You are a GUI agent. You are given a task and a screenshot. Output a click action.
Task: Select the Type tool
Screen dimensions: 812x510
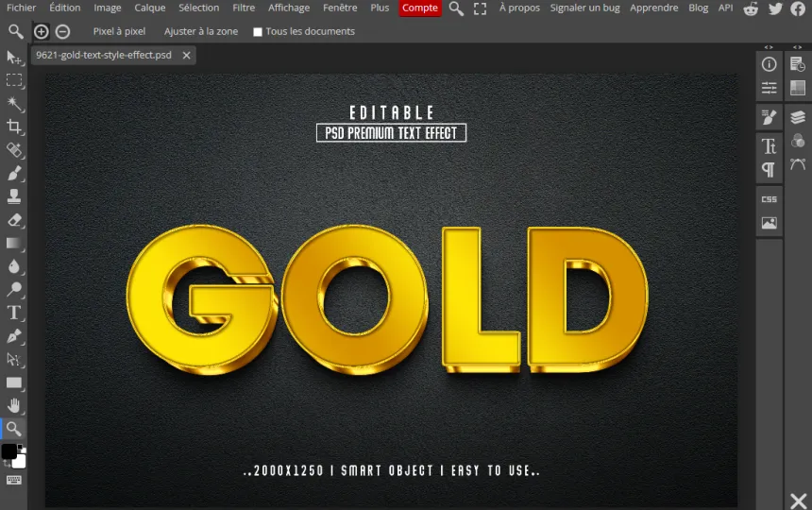pos(14,313)
